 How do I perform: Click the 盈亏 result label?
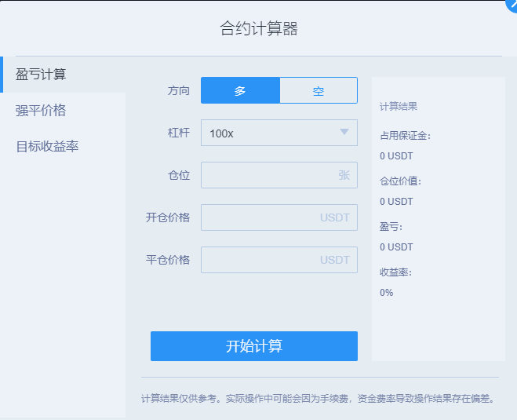click(x=391, y=227)
